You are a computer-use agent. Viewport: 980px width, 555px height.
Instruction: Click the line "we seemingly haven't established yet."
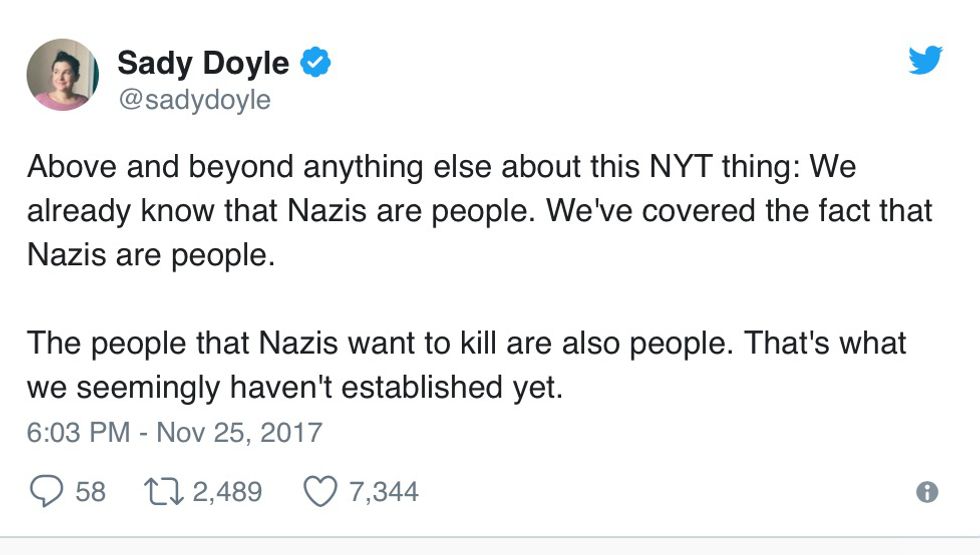[x=295, y=387]
